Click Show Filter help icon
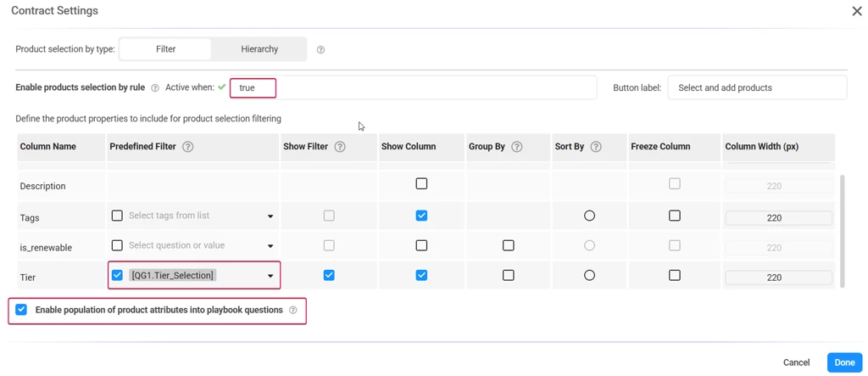The height and width of the screenshot is (376, 868). point(340,147)
